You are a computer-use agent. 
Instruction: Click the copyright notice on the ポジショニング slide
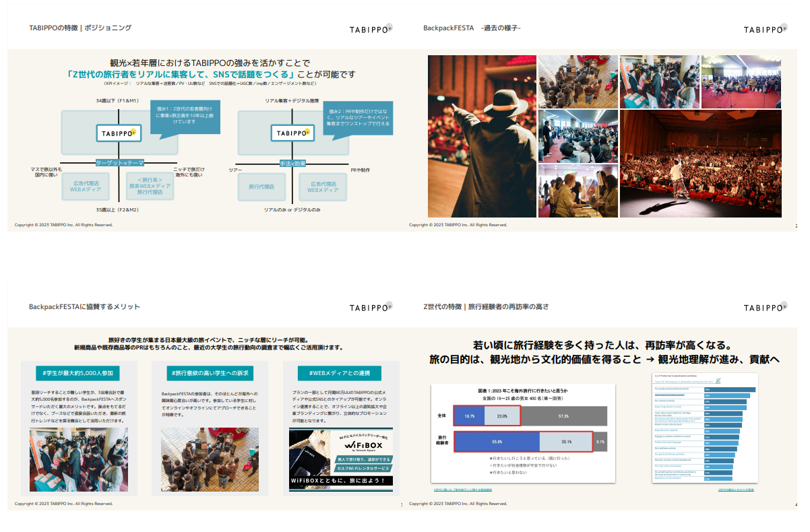tap(63, 225)
